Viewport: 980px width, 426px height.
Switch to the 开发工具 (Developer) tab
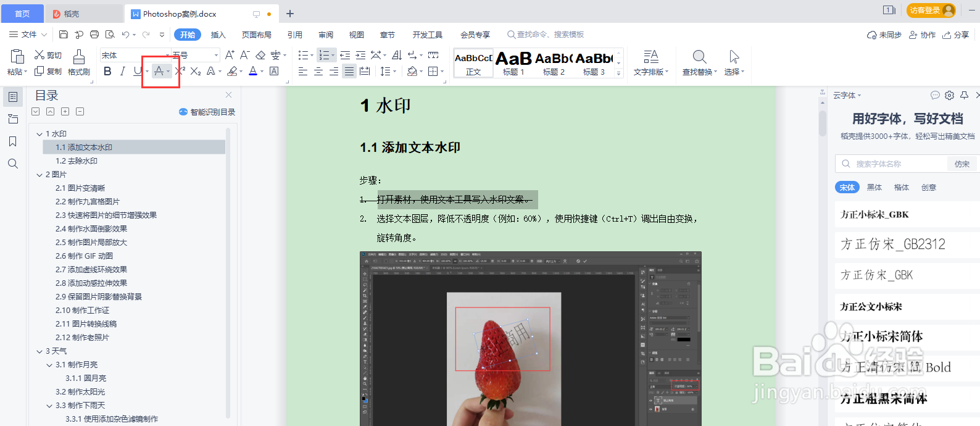coord(428,35)
